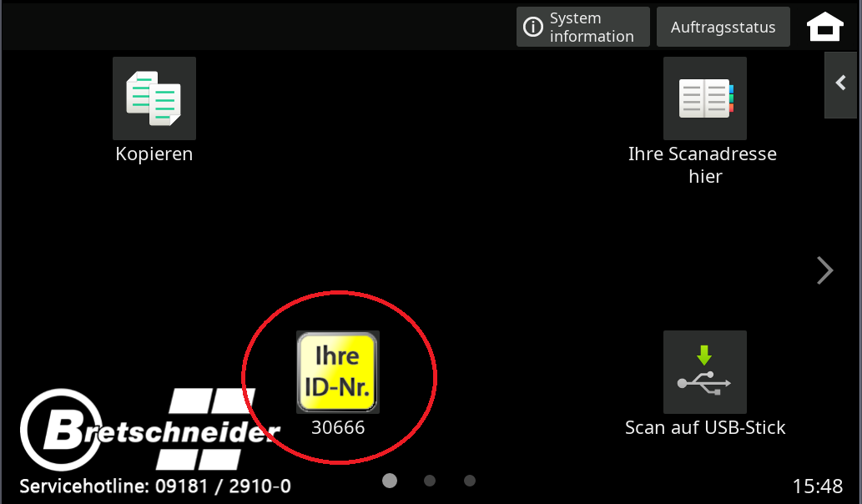Tap the 15:48 clock display
862x504 pixels.
pos(817,486)
